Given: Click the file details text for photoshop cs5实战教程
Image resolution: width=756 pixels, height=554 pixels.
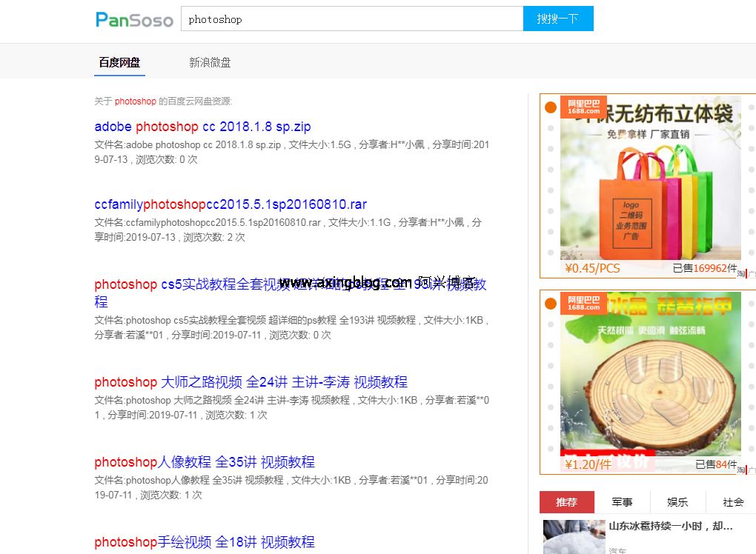Looking at the screenshot, I should click(292, 327).
